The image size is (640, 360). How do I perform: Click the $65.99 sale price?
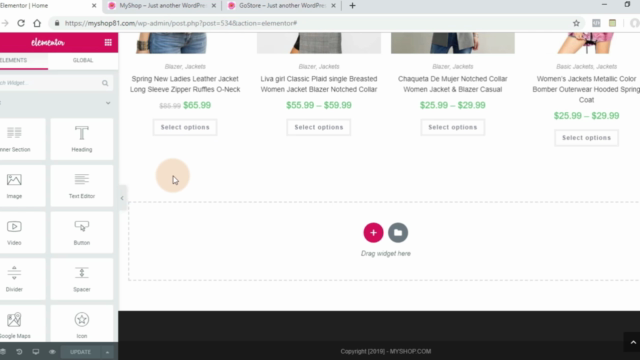197,105
